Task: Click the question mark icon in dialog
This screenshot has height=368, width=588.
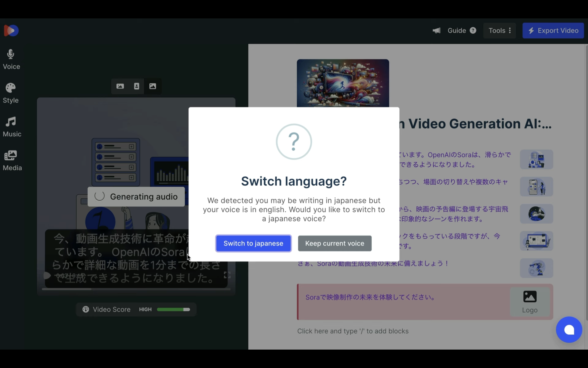Action: tap(294, 142)
